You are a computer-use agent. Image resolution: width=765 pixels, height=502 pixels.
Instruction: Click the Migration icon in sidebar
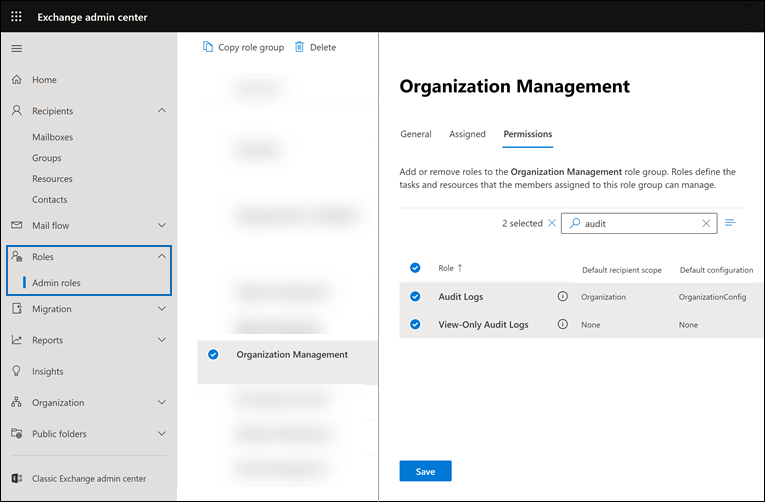point(17,308)
